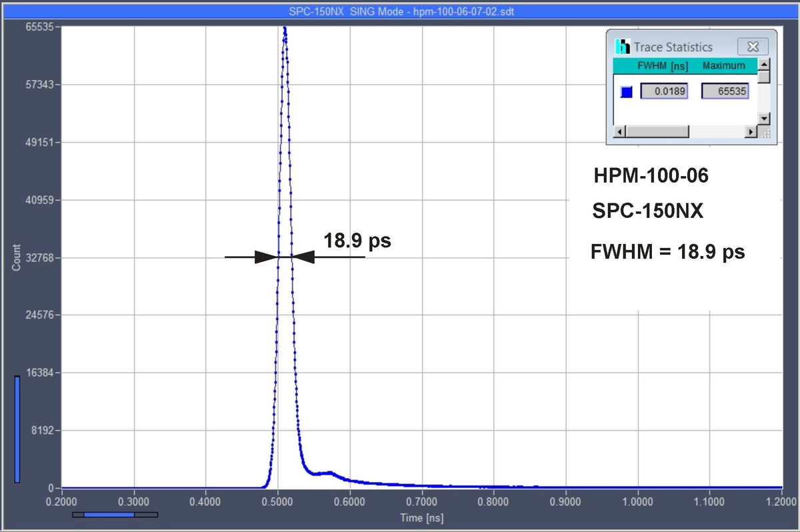Click the Trace Statistics window logo icon
The width and height of the screenshot is (800, 532).
pos(623,47)
